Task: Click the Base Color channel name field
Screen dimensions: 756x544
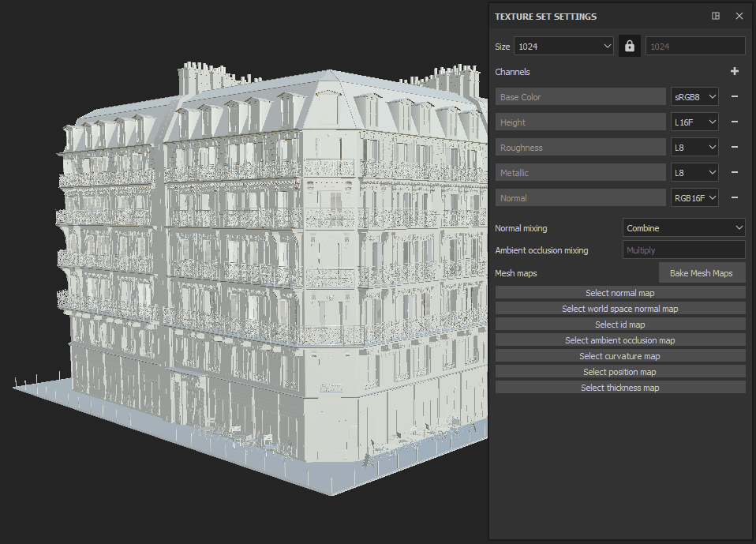Action: tap(581, 96)
